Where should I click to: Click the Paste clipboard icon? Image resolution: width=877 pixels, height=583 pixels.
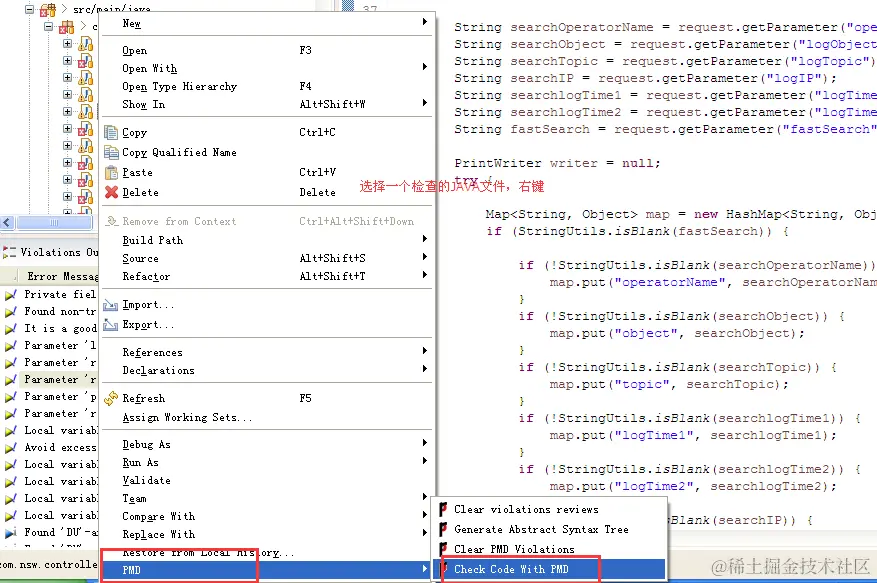pos(111,172)
